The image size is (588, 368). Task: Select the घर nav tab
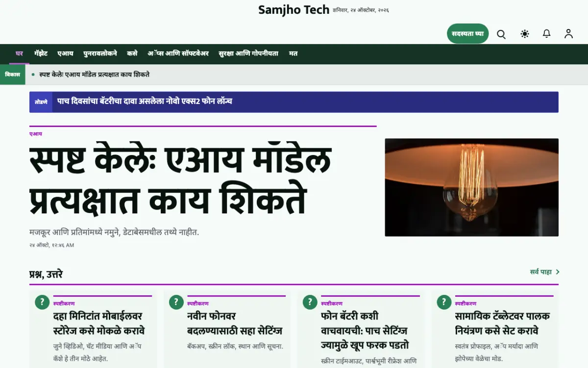[19, 53]
